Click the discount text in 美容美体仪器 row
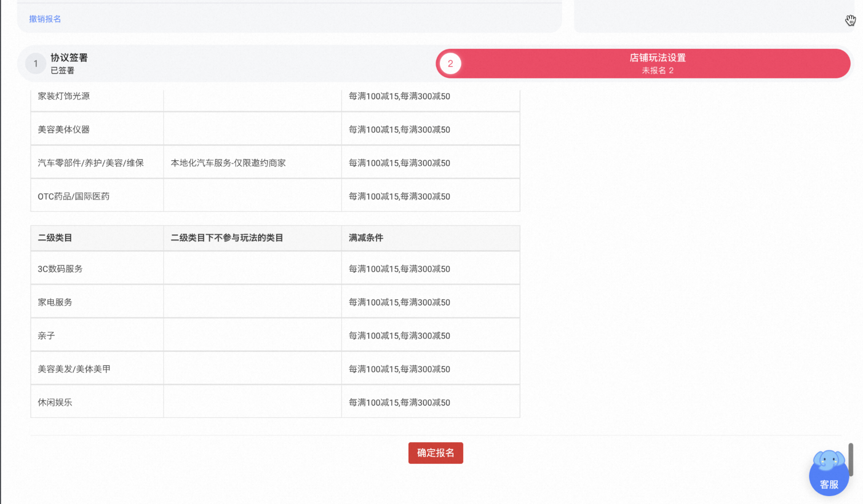This screenshot has width=863, height=504. (399, 129)
